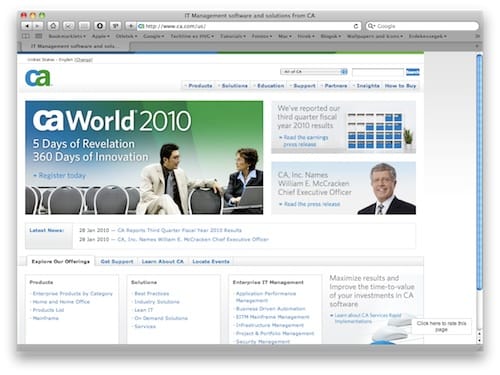Show Top Sites grid icon
The height and width of the screenshot is (375, 500).
[x=39, y=36]
